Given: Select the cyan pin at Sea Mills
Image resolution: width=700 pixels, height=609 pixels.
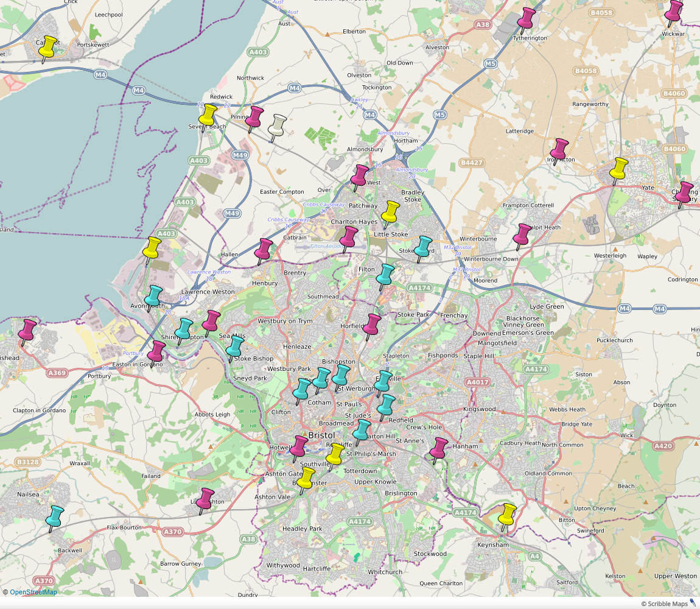Looking at the screenshot, I should click(234, 347).
